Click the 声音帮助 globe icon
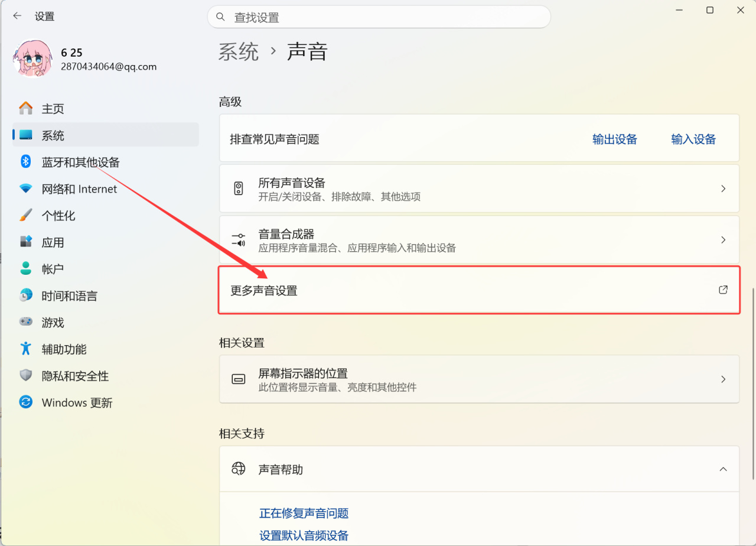 (238, 469)
